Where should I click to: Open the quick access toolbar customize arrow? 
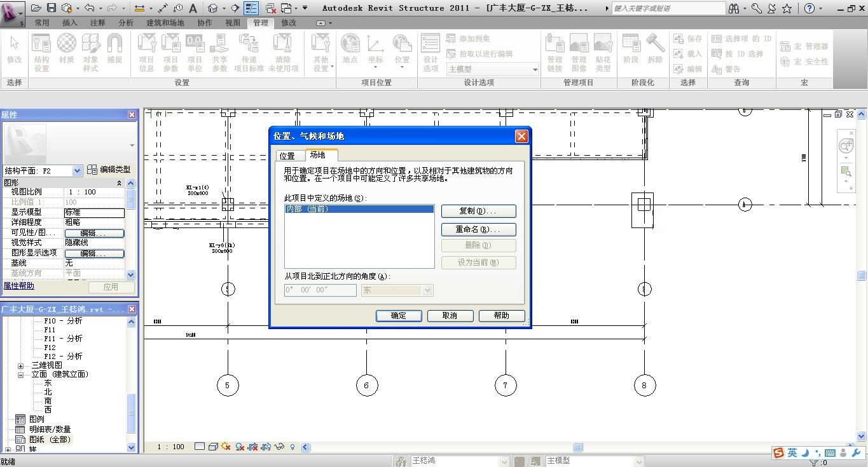tap(305, 8)
